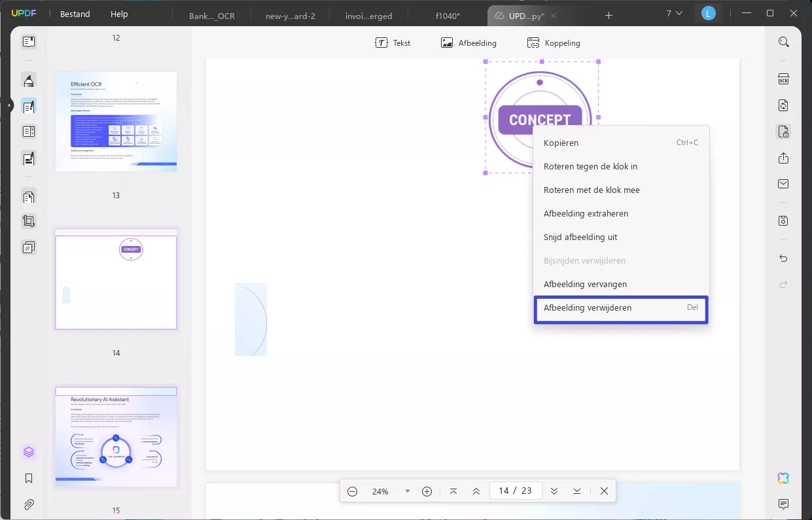This screenshot has width=812, height=520.
Task: Open the Batch/duplicate tool icon in sidebar
Action: pos(29,248)
